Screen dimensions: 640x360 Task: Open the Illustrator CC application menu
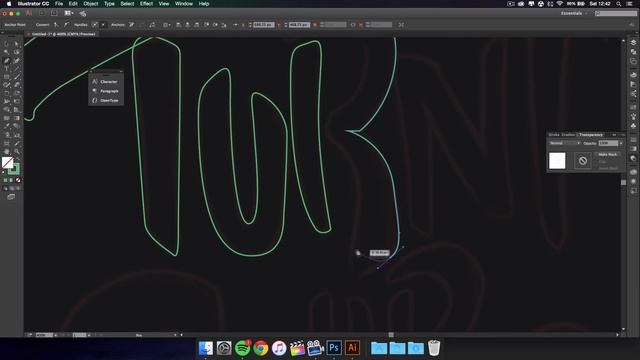[x=33, y=4]
